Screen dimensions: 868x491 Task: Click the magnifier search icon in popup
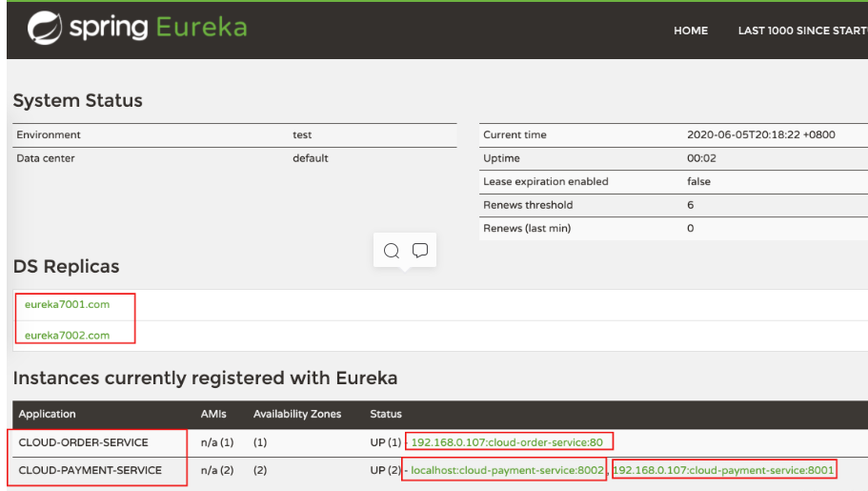coord(392,251)
